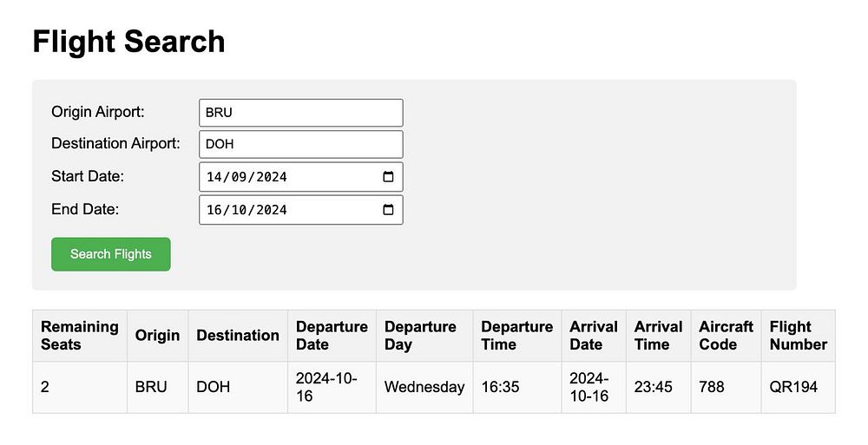Click the Remaining Seats column header
Image resolution: width=868 pixels, height=445 pixels.
[x=80, y=336]
